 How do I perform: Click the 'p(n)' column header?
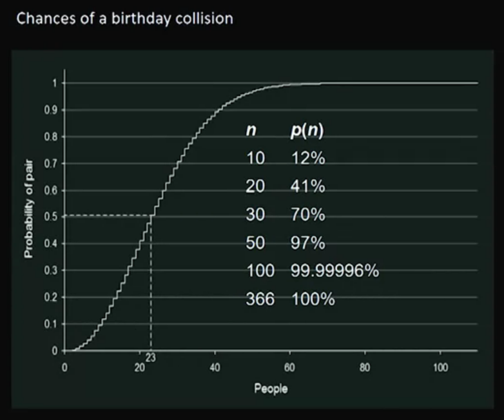pos(307,130)
